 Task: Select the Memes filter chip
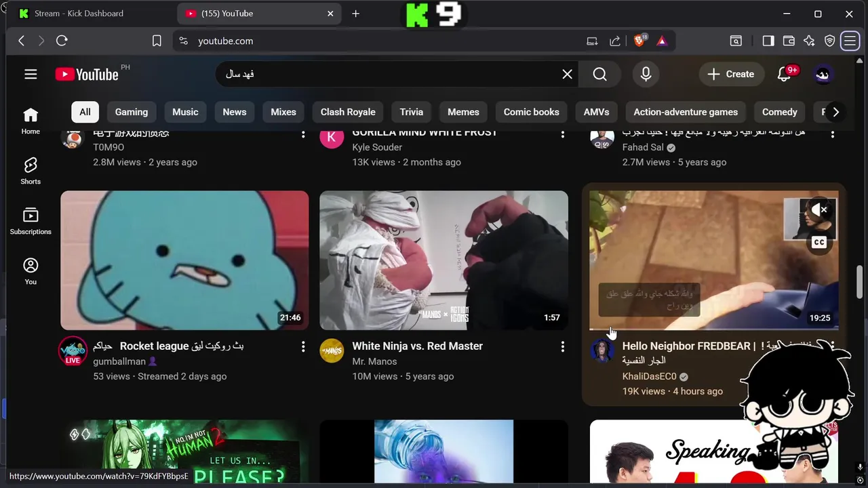(x=463, y=112)
